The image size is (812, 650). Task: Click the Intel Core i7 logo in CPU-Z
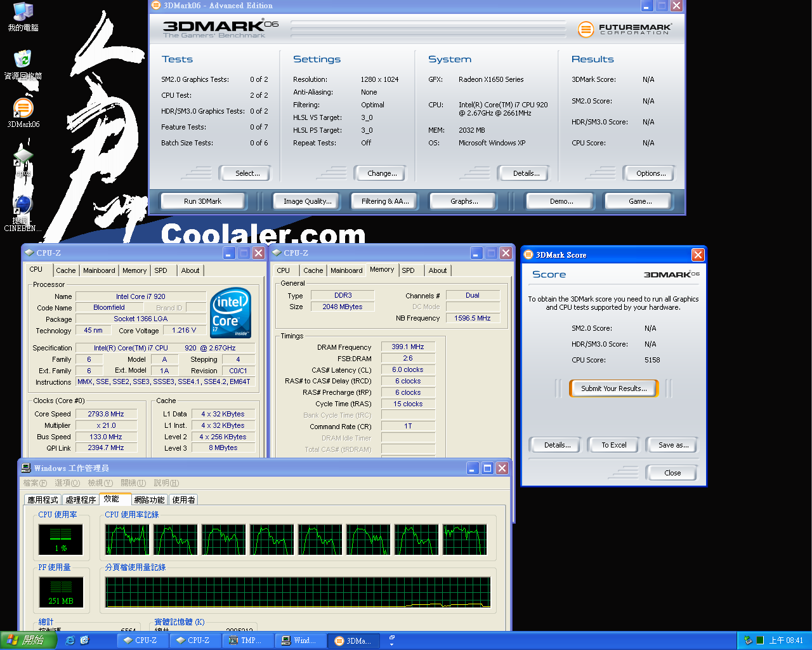pyautogui.click(x=231, y=313)
